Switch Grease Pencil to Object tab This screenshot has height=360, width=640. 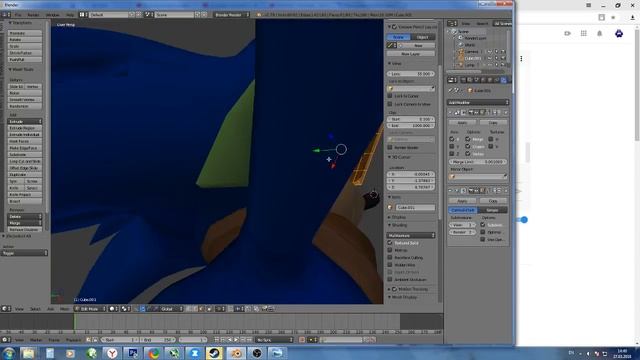422,37
